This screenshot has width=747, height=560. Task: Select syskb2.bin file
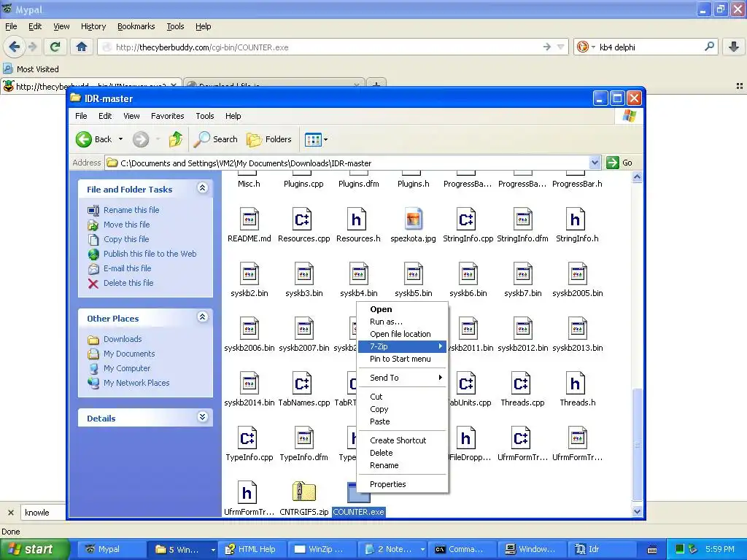pyautogui.click(x=249, y=280)
